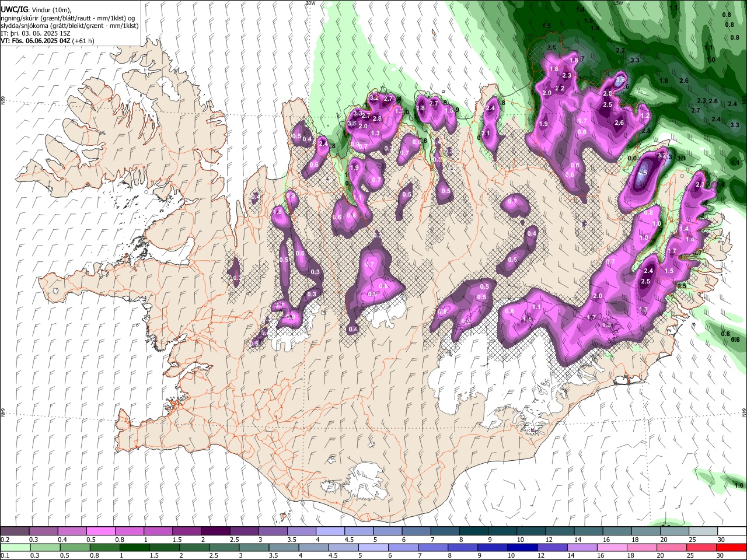Pick the lilac 14 swatch on the rain scale

[582, 548]
